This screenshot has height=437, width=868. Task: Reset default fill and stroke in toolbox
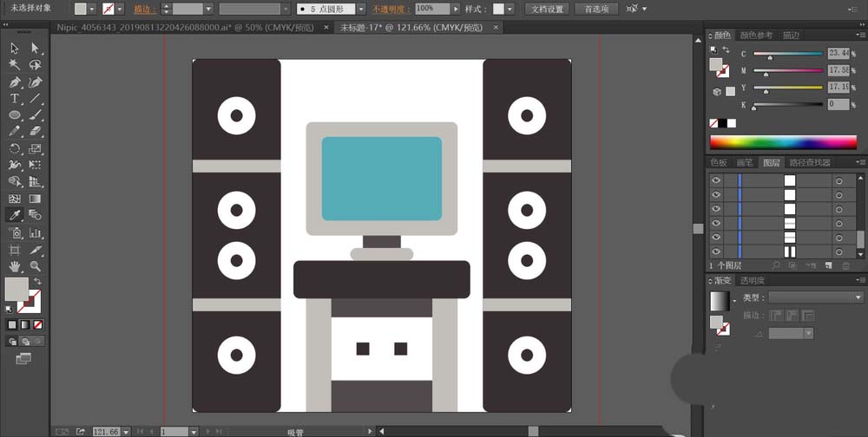pos(9,310)
